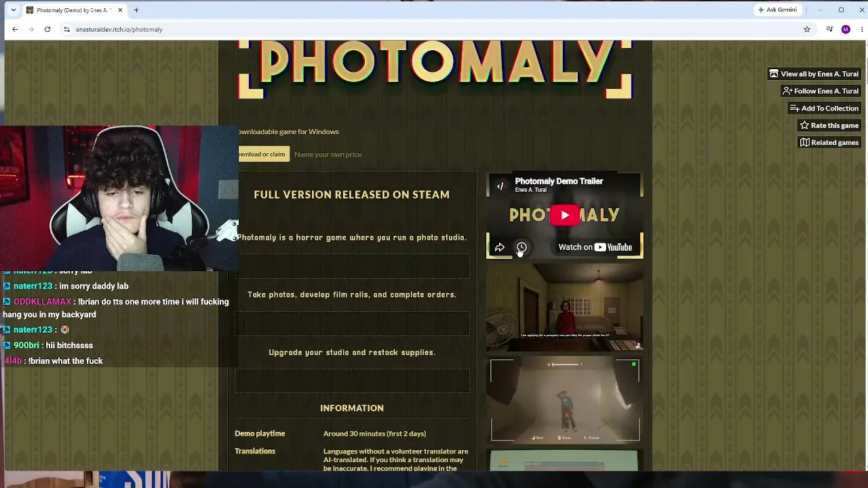Click Rate this game
This screenshot has height=488, width=868.
[829, 125]
